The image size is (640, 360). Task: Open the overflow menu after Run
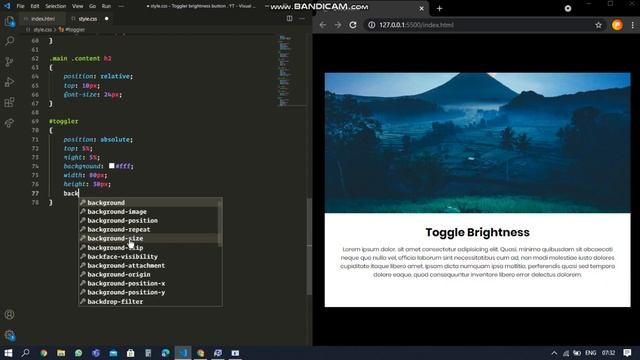pos(121,6)
